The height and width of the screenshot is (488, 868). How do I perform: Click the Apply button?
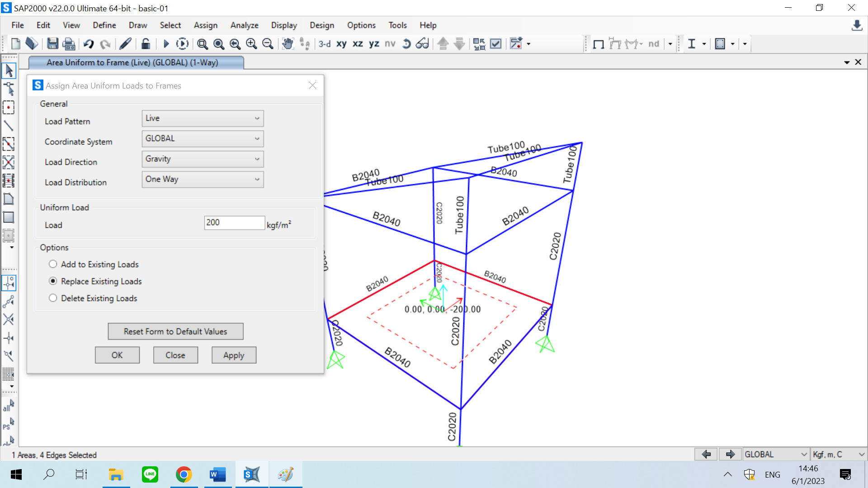click(234, 355)
